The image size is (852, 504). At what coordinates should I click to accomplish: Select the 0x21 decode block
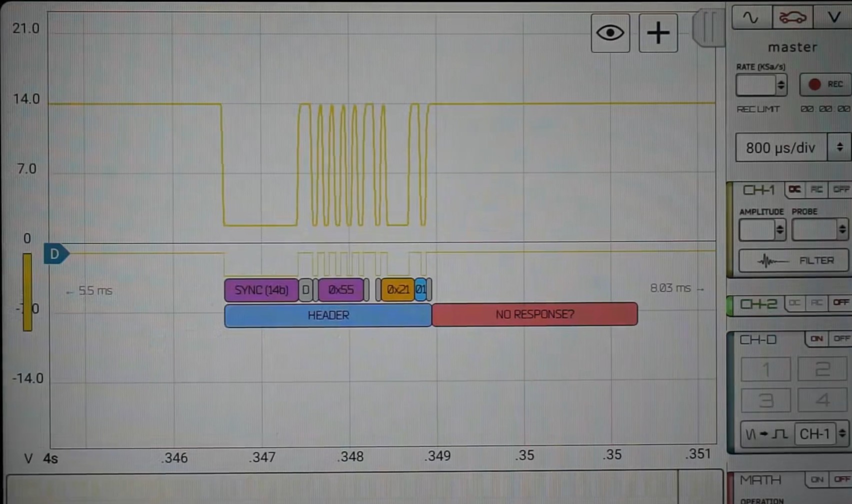398,290
